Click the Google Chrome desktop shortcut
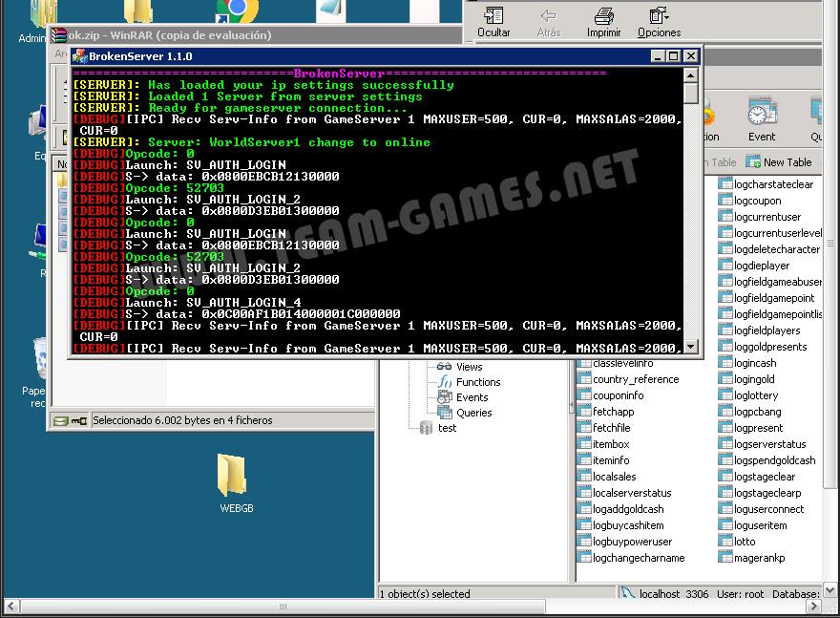Image resolution: width=840 pixels, height=618 pixels. click(237, 11)
